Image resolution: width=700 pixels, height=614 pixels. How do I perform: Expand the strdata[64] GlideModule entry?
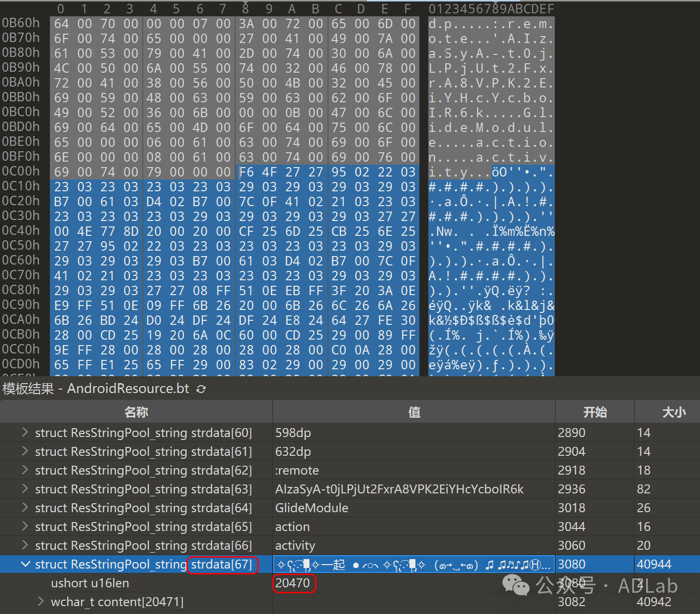[25, 508]
